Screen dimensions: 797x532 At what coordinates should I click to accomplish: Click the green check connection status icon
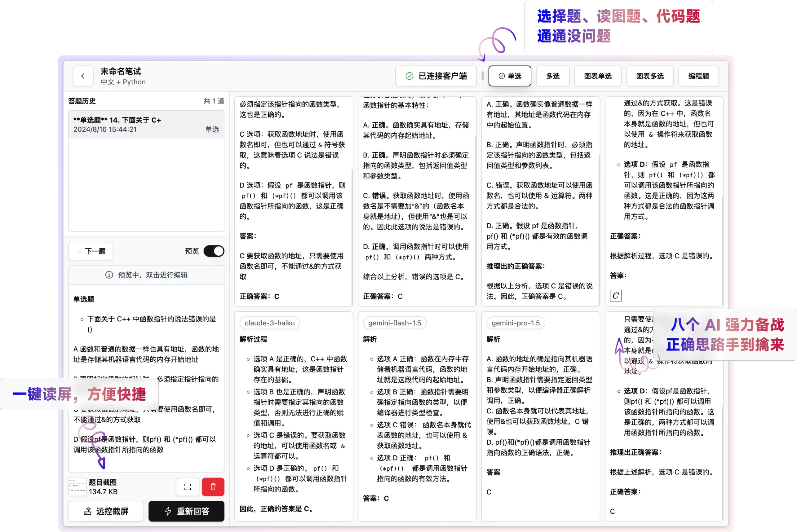(x=410, y=76)
